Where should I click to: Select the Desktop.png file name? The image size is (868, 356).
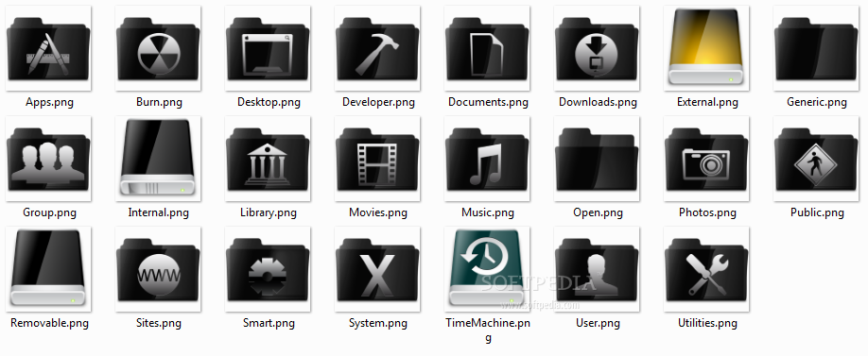(269, 102)
